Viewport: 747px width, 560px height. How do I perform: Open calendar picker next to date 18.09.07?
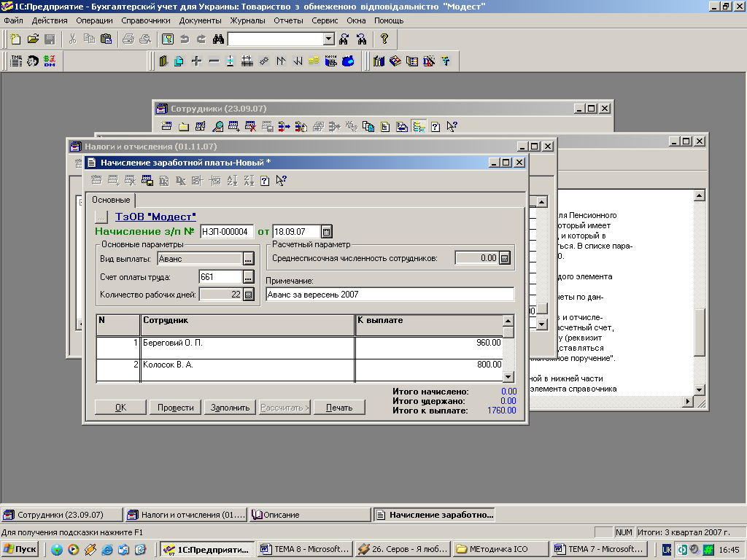(x=326, y=232)
